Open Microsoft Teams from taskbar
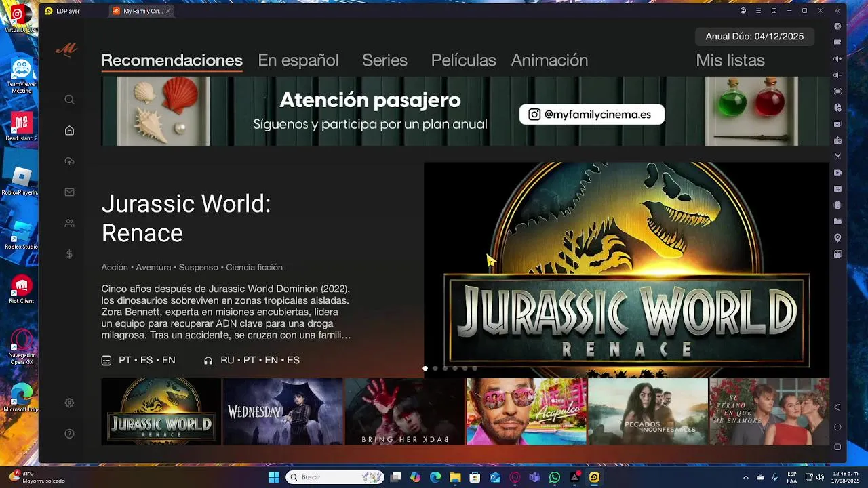Viewport: 868px width, 488px height. tap(534, 477)
